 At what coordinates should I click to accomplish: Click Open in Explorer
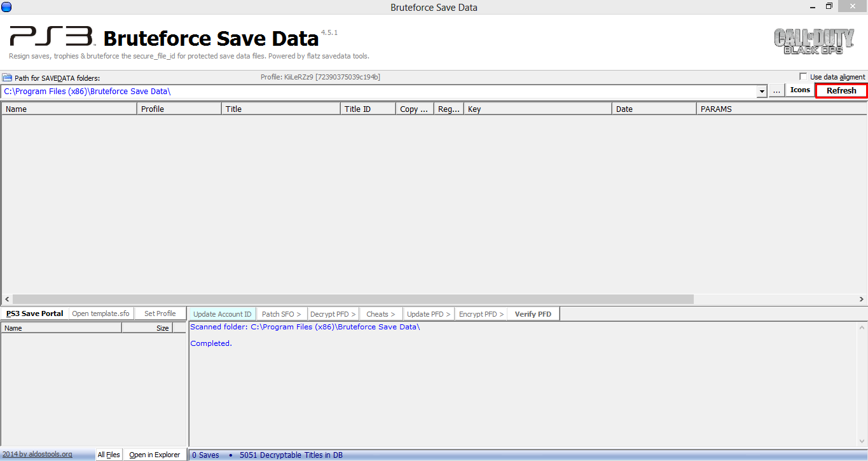(155, 455)
